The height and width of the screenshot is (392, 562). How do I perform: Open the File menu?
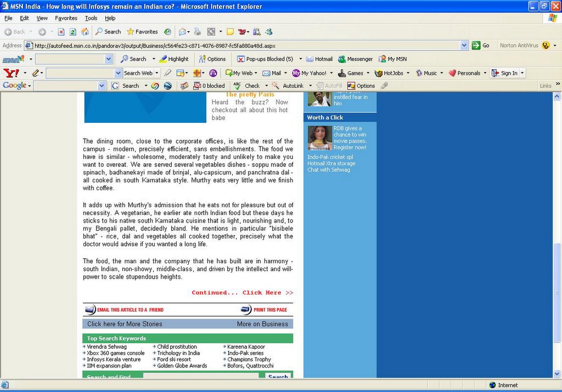click(x=8, y=18)
